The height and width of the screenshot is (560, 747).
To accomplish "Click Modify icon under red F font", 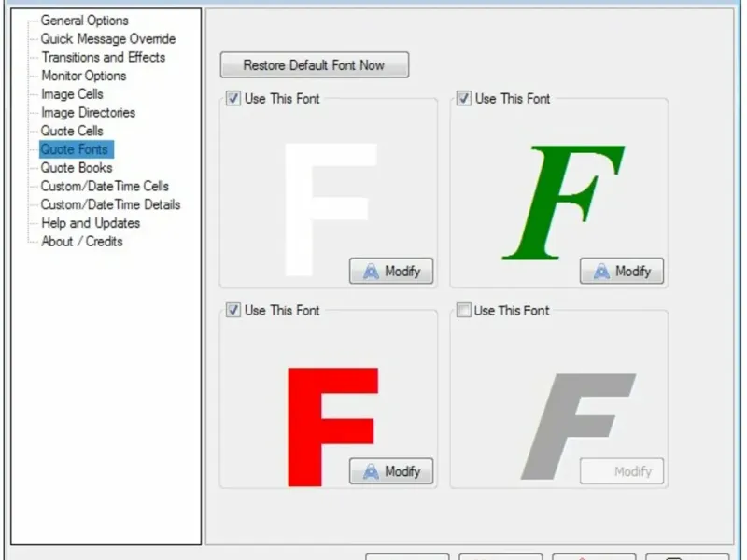I will click(x=371, y=471).
